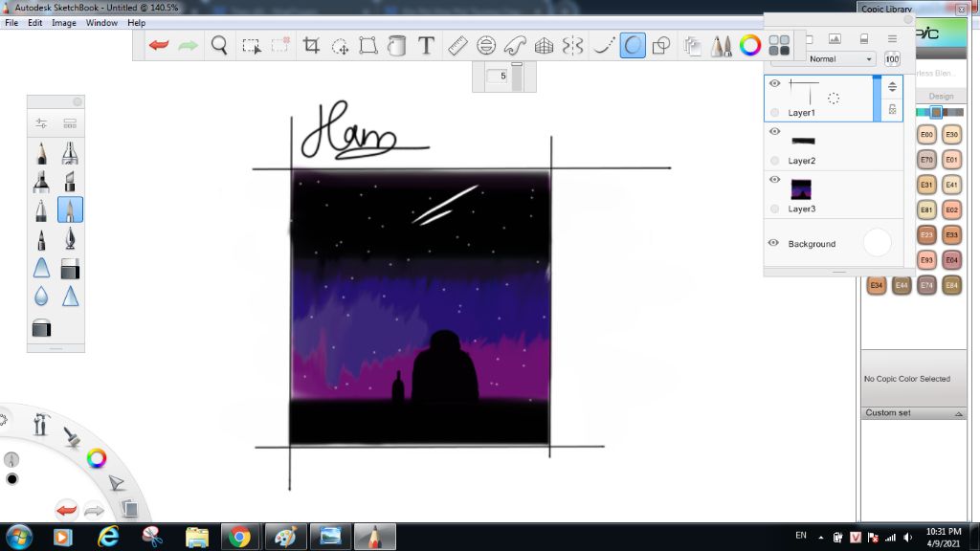
Task: Hide Layer2 using its eye icon
Action: (x=774, y=131)
